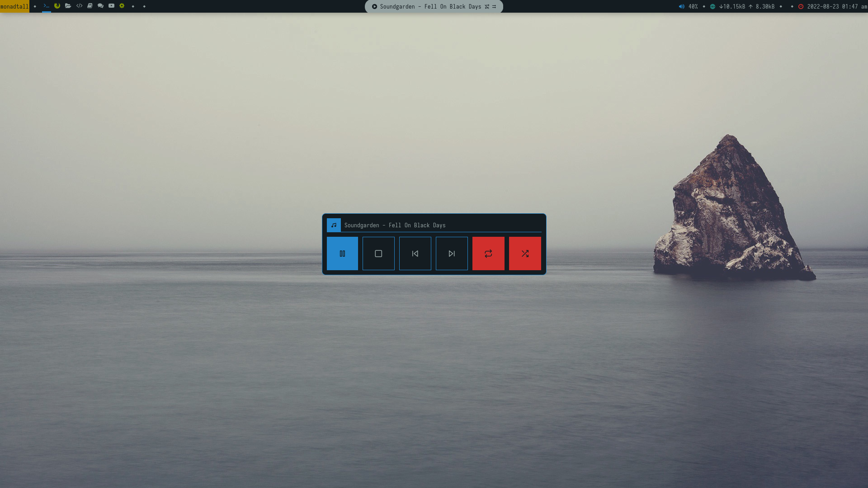Toggle the shuffle icon in the top bar
Screen dimensions: 868x488
[487, 6]
